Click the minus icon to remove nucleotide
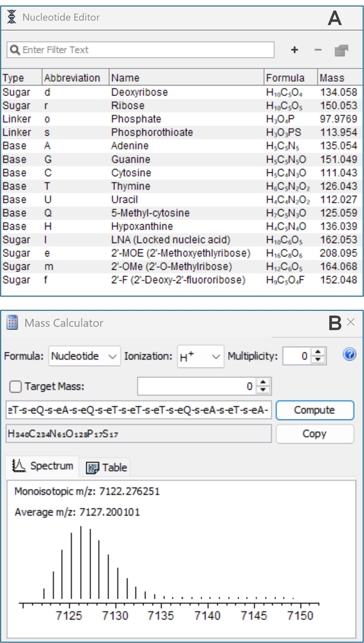Screen dimensions: 364x643 [x=318, y=50]
